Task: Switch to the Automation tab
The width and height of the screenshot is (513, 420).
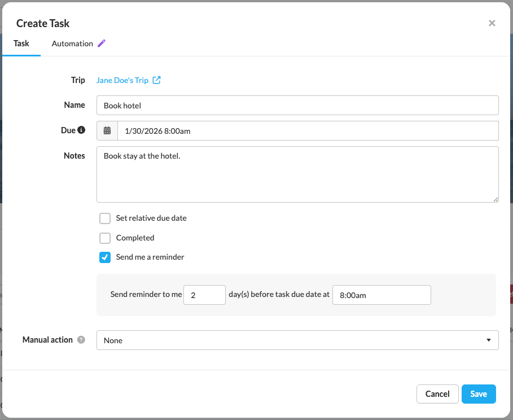Action: tap(72, 43)
